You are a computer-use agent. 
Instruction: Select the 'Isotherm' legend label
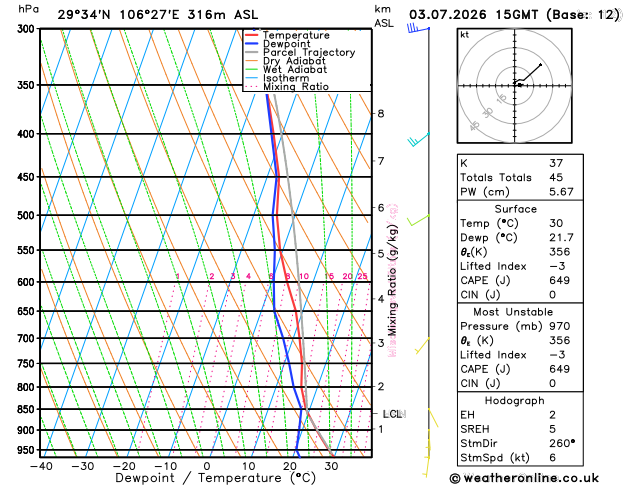286,78
